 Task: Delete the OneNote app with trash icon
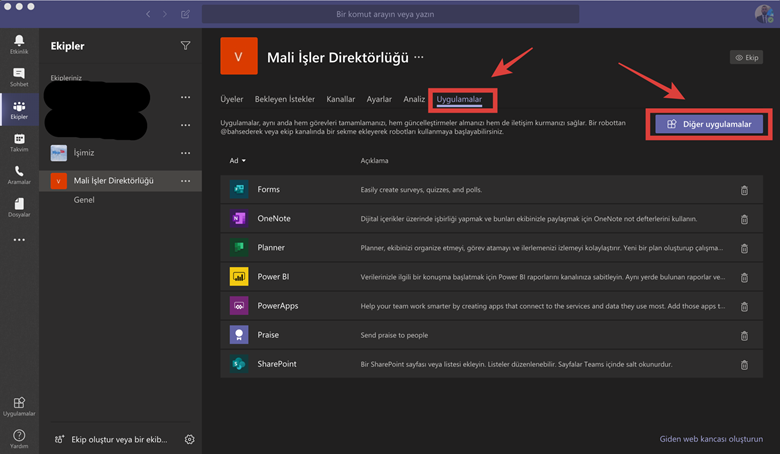[744, 219]
